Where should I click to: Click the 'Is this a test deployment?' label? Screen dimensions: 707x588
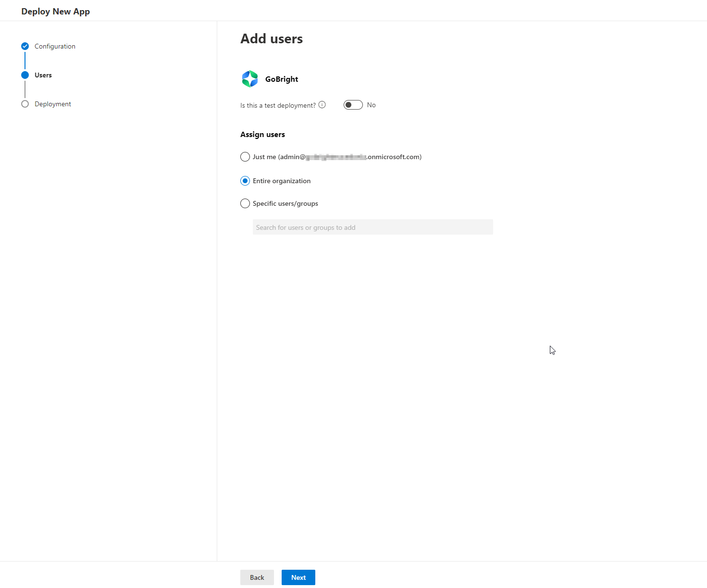tap(278, 105)
